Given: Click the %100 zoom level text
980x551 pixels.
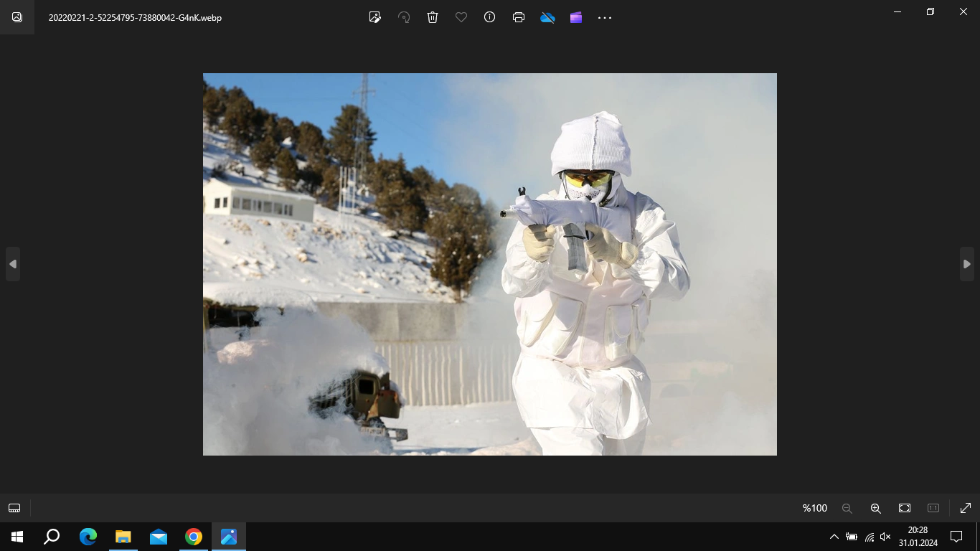Looking at the screenshot, I should tap(815, 508).
